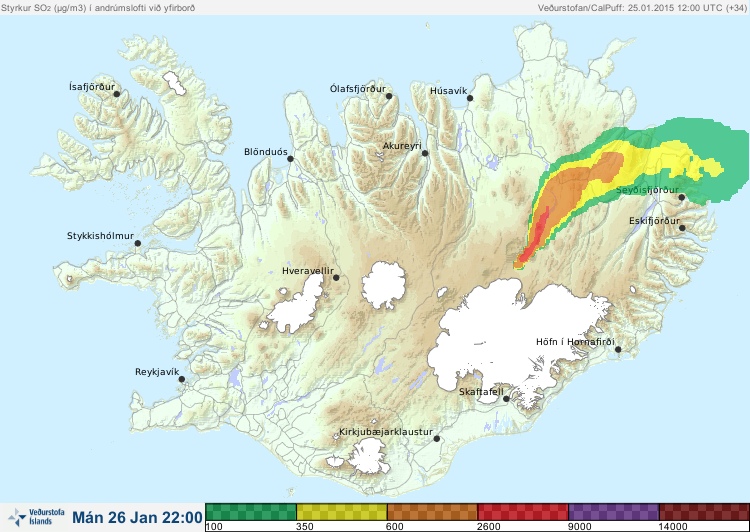The image size is (750, 532).
Task: Click the dark red 14000 legend swatch
Action: (x=704, y=512)
